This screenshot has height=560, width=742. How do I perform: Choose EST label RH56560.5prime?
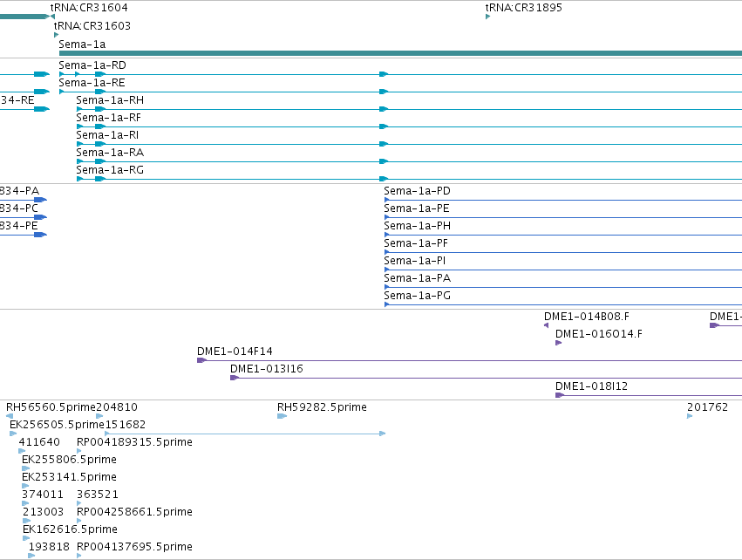pos(51,407)
